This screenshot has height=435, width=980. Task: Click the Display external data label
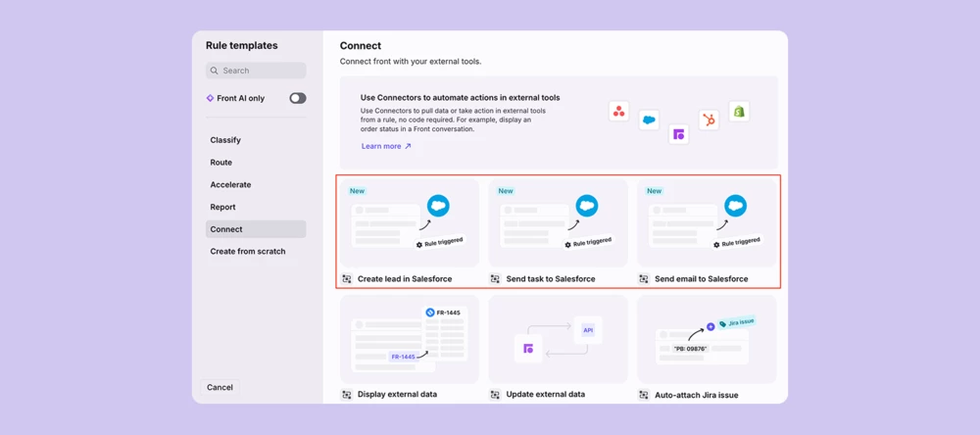tap(398, 395)
